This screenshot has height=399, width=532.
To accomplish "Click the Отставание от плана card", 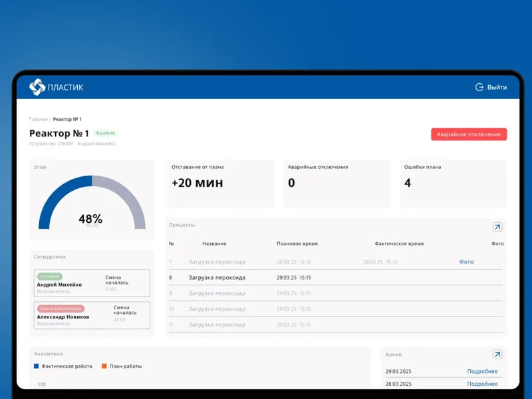I will pyautogui.click(x=221, y=184).
